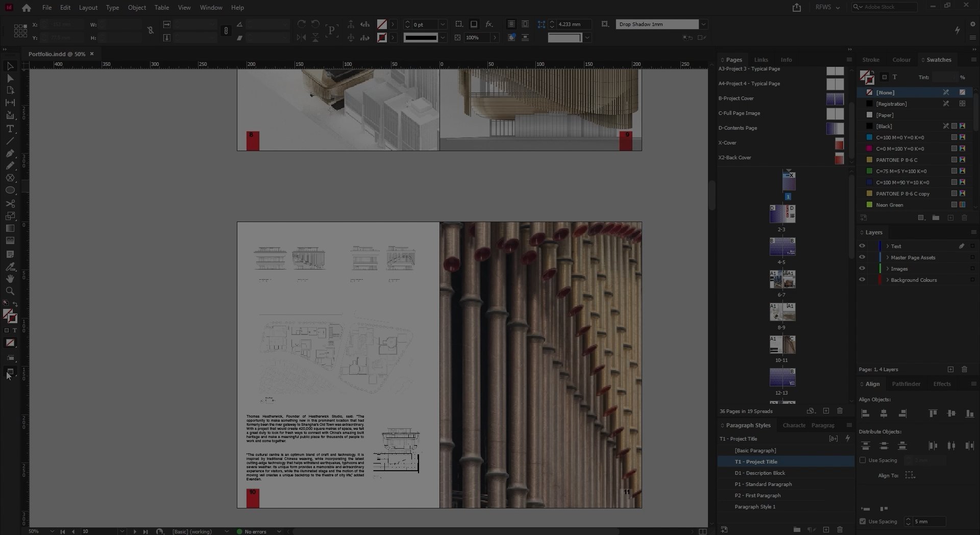
Task: Select the Zoom tool
Action: pos(10,291)
